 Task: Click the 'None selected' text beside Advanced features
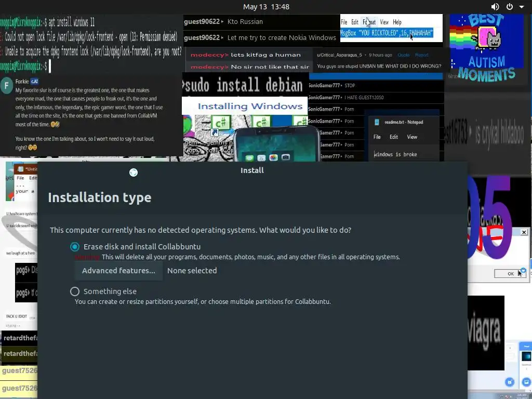(x=192, y=271)
